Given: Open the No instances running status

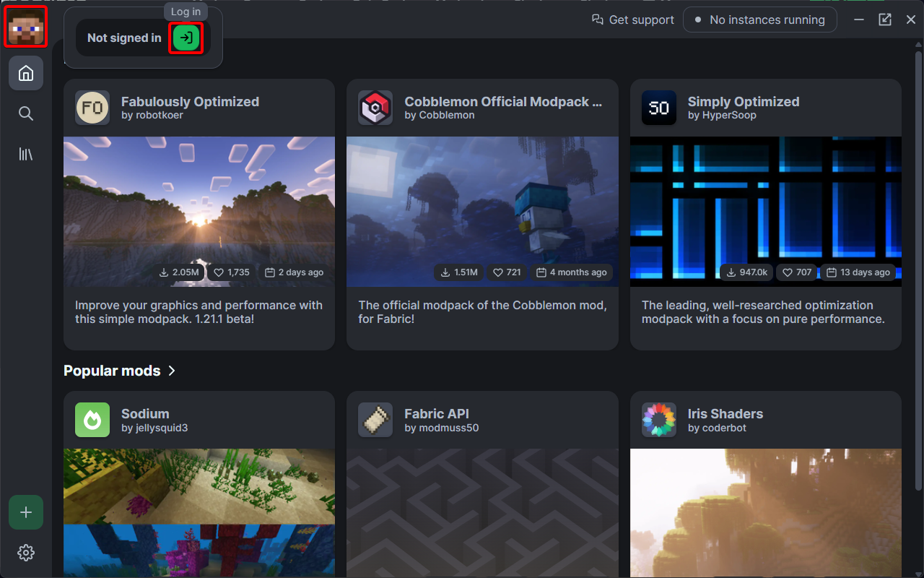Looking at the screenshot, I should tap(759, 20).
